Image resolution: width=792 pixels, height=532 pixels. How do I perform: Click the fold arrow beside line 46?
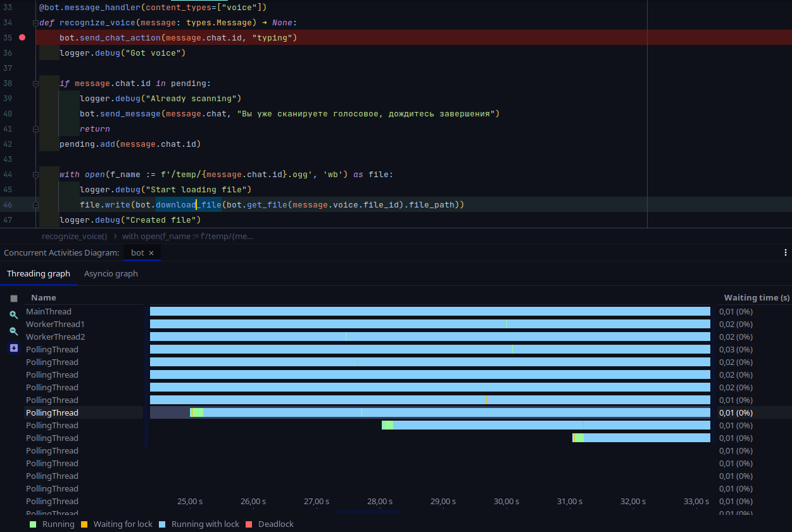pyautogui.click(x=36, y=204)
